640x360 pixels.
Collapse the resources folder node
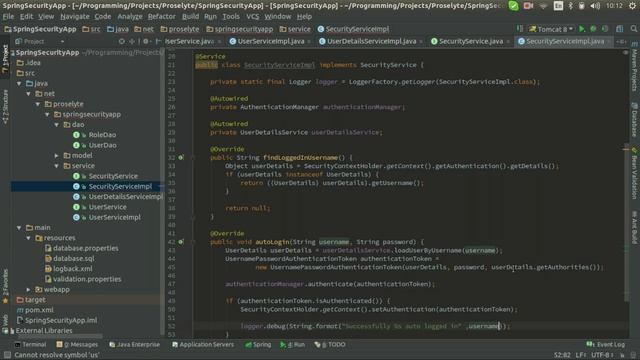tap(29, 238)
